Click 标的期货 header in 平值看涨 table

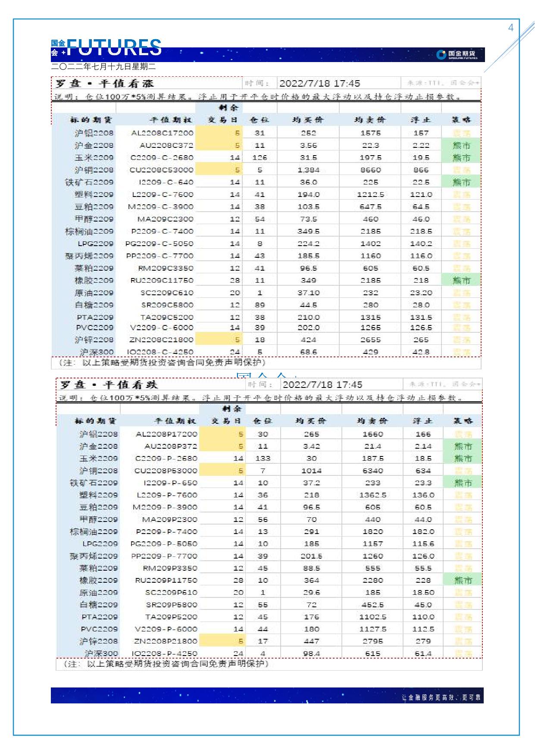pyautogui.click(x=91, y=120)
